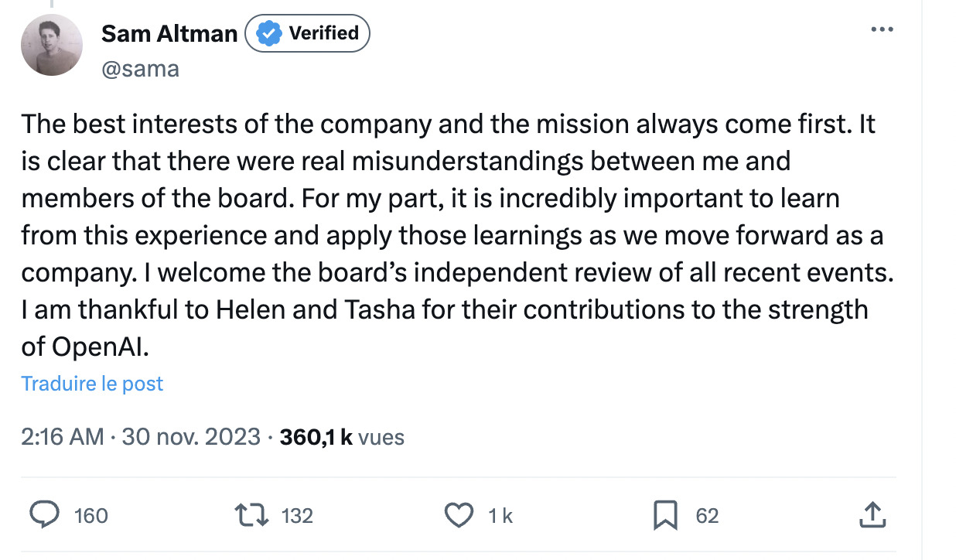956x560 pixels.
Task: Bookmark the post with the bookmark icon
Action: pos(665,515)
